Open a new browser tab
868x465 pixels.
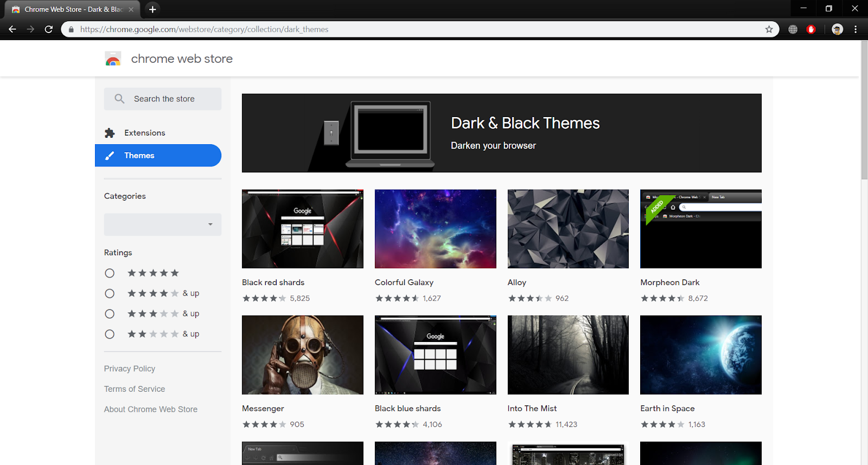coord(152,9)
